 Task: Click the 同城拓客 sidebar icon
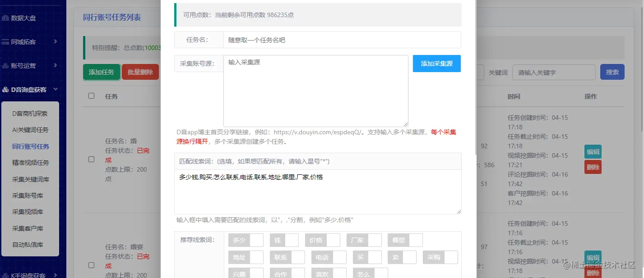(5, 42)
